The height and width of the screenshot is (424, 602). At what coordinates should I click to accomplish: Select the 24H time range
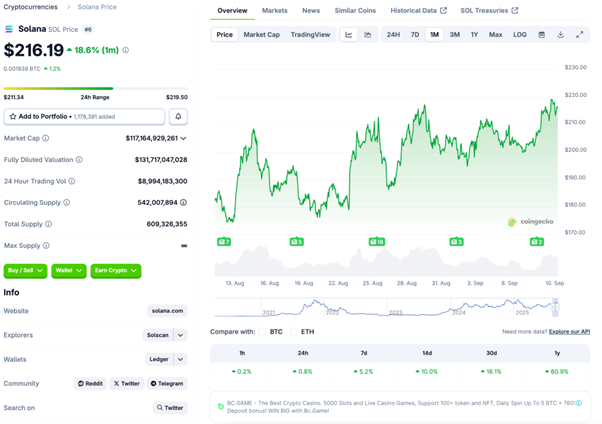pyautogui.click(x=393, y=35)
